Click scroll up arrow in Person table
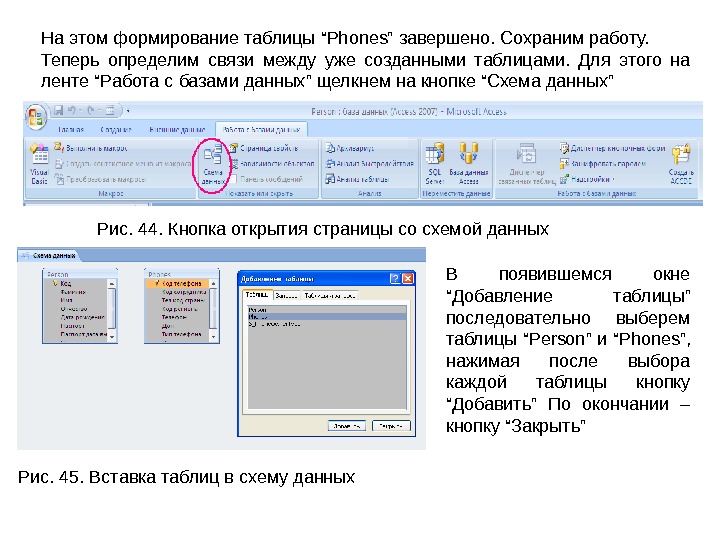The height and width of the screenshot is (540, 720). [112, 284]
